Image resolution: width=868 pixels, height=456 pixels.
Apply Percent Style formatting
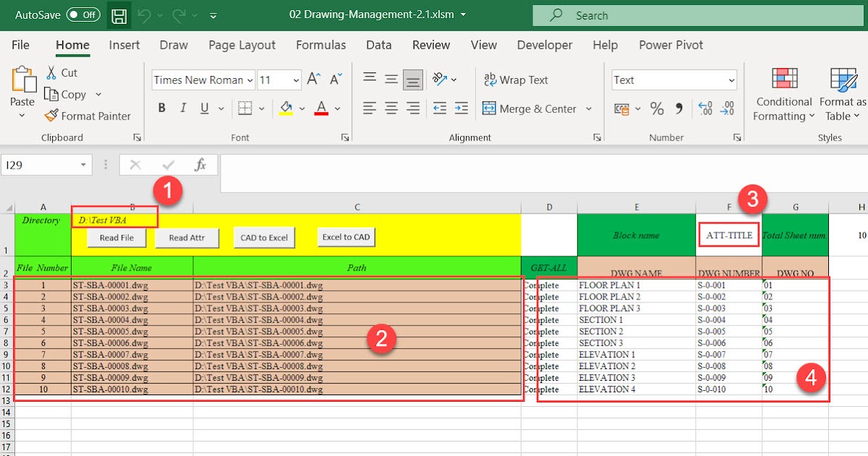(657, 108)
